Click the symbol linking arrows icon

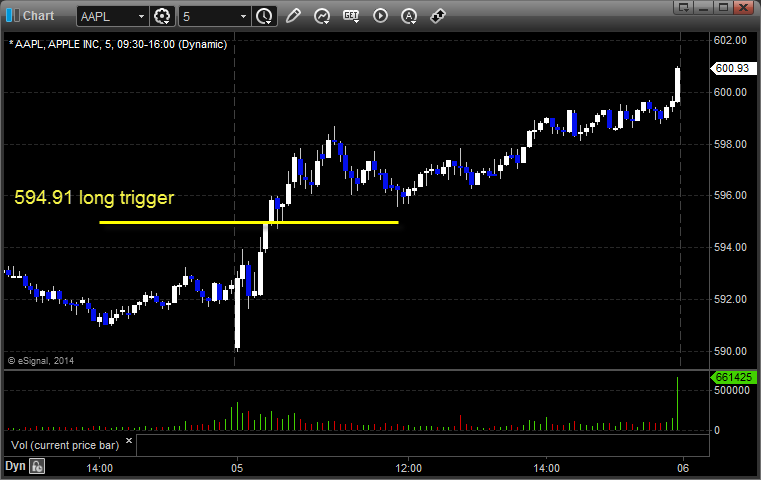click(438, 16)
